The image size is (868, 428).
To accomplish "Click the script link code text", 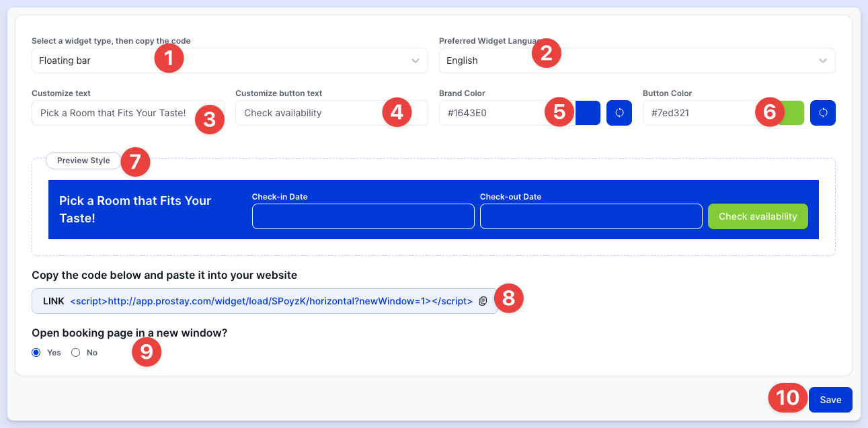I will tap(271, 301).
